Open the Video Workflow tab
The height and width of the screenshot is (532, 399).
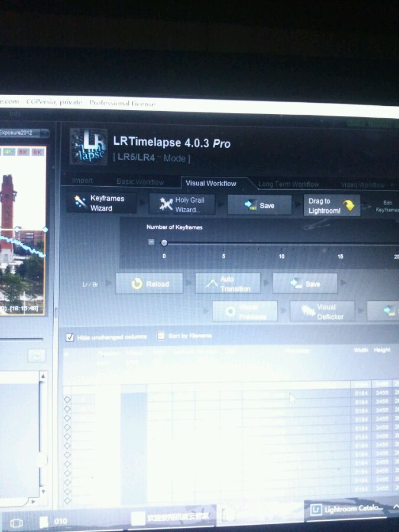363,185
